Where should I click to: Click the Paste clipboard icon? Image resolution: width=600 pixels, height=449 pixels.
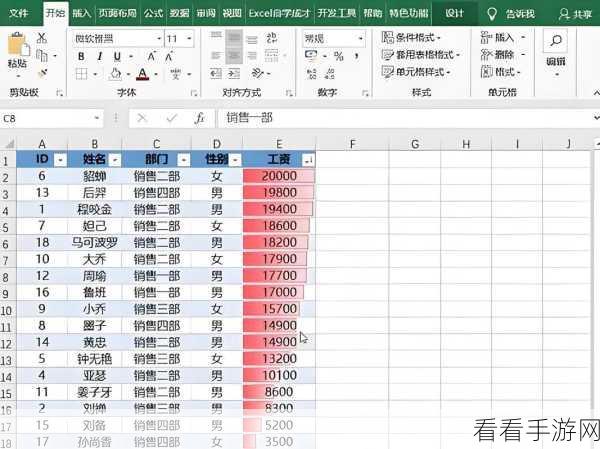18,45
